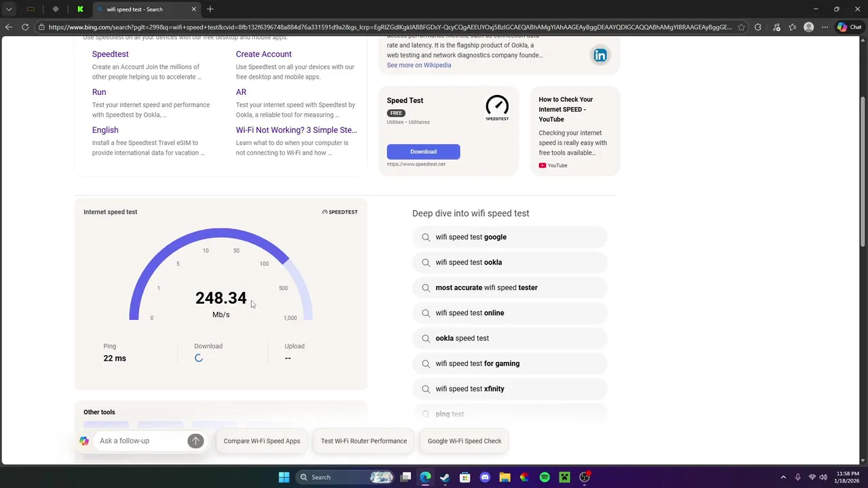Click Test Wi-Fi Router Performance chip
Viewport: 868px width, 488px height.
363,441
